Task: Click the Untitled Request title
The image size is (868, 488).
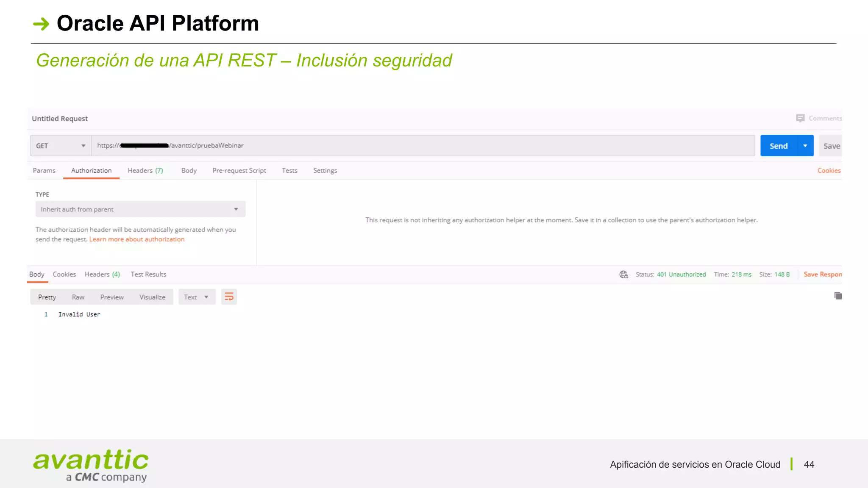Action: coord(60,119)
